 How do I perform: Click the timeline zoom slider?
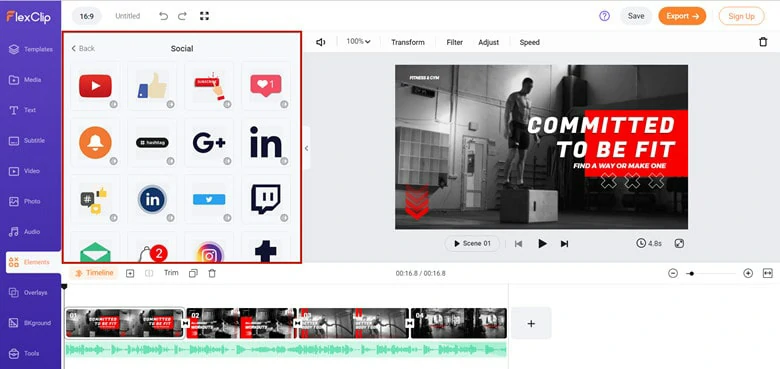pos(710,273)
